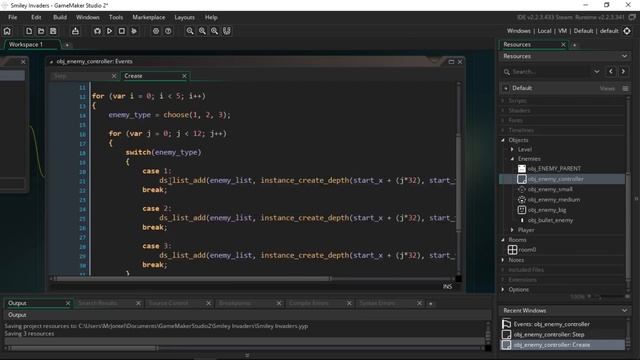This screenshot has height=360, width=640.
Task: Open the Edit menu
Action: pyautogui.click(x=36, y=17)
